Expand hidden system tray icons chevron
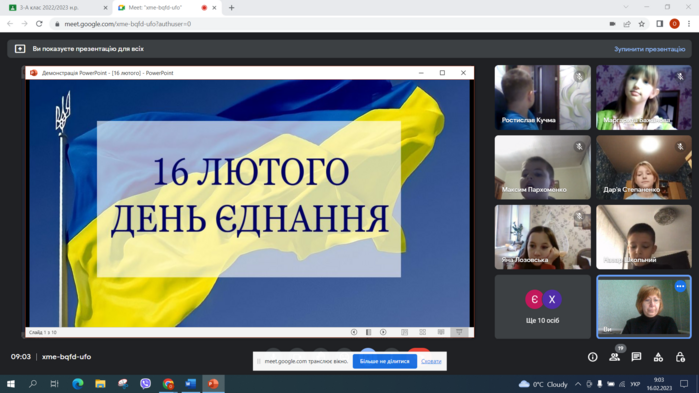Image resolution: width=699 pixels, height=393 pixels. coord(578,384)
